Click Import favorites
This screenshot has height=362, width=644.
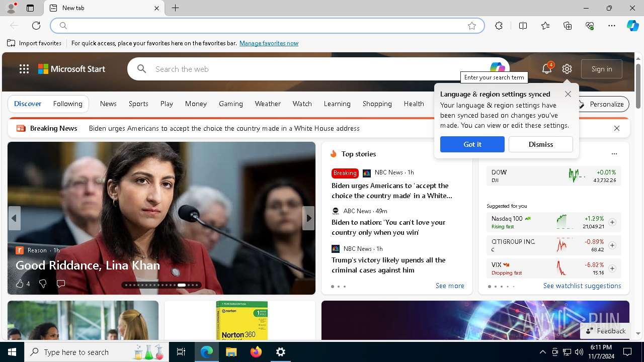tap(34, 43)
